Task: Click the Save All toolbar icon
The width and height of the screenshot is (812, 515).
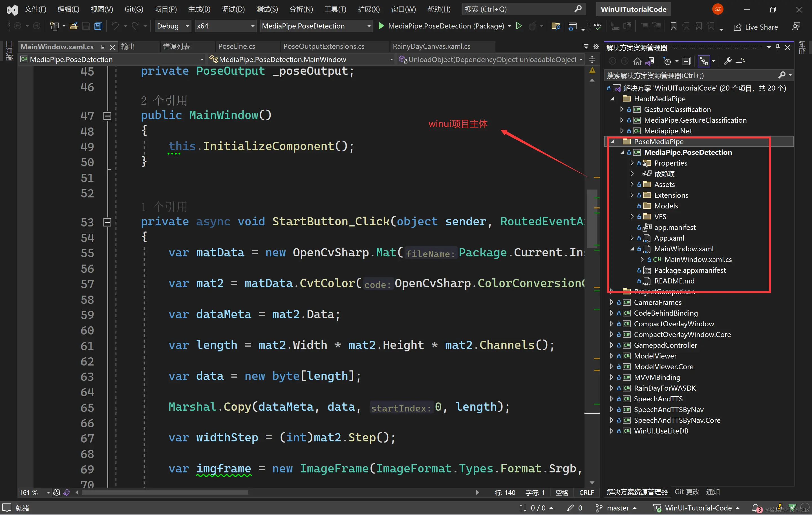Action: click(98, 26)
